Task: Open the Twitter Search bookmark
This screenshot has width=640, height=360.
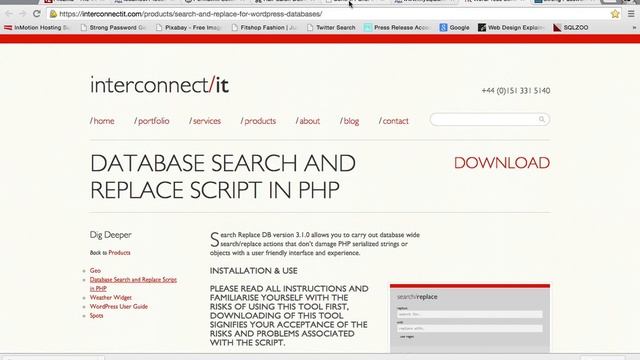Action: [x=331, y=27]
